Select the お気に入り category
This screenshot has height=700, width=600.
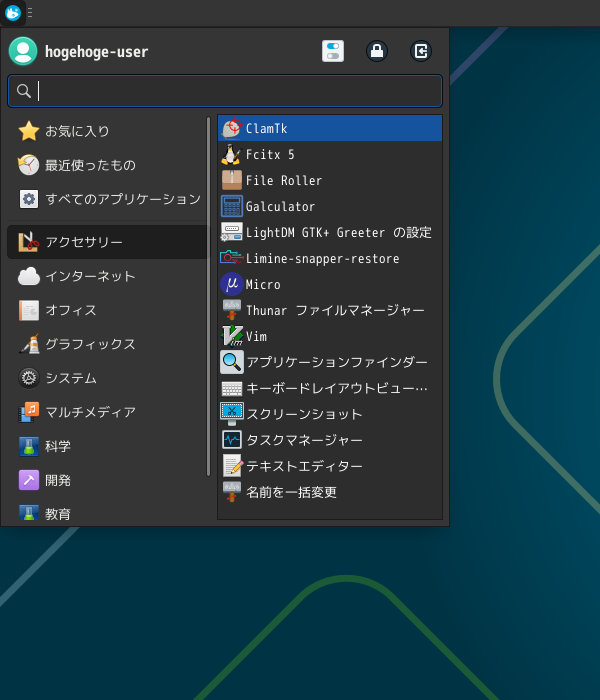(106, 131)
